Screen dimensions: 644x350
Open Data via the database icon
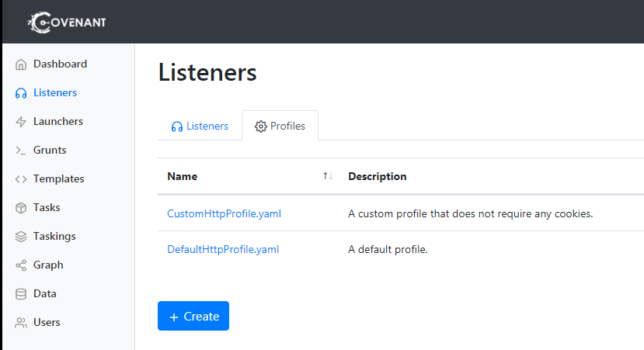click(x=21, y=294)
